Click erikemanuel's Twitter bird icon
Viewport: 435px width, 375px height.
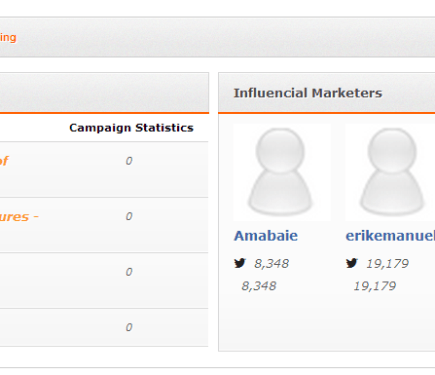click(352, 263)
